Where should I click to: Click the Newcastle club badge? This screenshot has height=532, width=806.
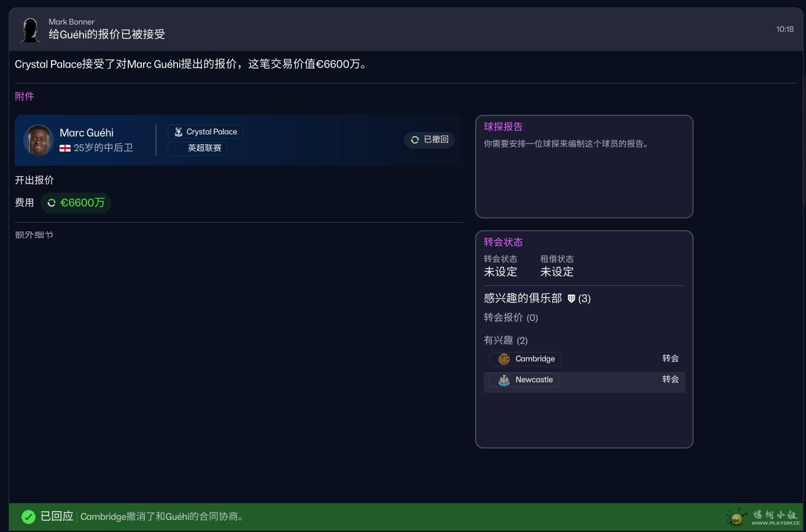point(504,380)
